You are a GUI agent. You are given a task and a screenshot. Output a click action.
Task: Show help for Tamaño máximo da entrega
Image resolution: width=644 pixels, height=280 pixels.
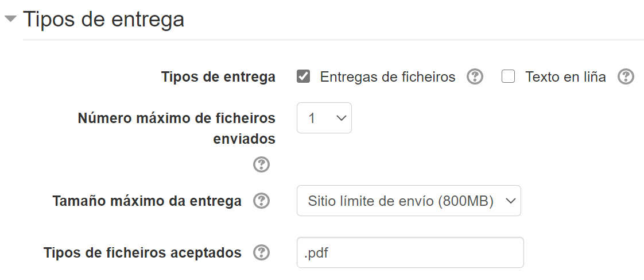pos(261,201)
